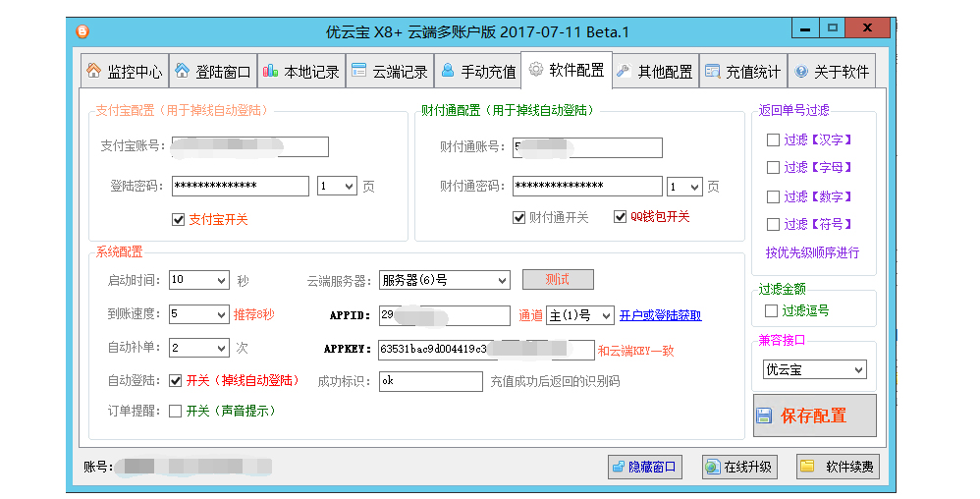Click the orange app icon in title bar
This screenshot has height=499, width=980.
pyautogui.click(x=82, y=30)
